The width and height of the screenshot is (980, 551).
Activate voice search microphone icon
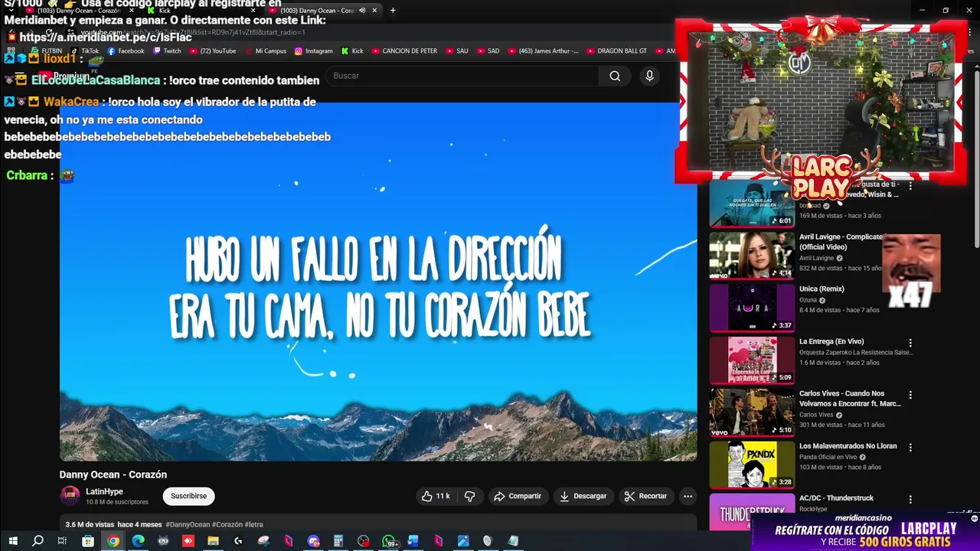tap(649, 76)
